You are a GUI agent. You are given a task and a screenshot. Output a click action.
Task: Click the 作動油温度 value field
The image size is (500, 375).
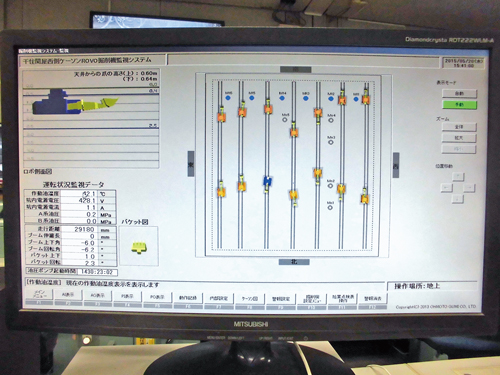coord(80,193)
